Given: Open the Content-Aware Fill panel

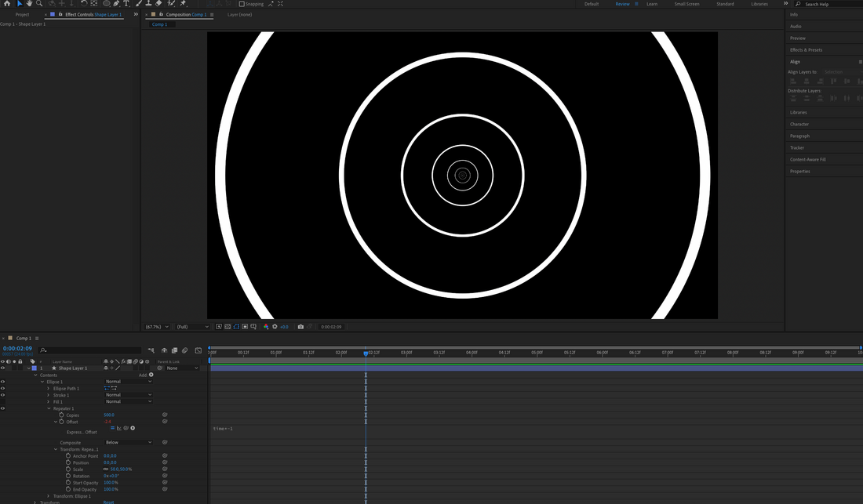Looking at the screenshot, I should point(808,159).
